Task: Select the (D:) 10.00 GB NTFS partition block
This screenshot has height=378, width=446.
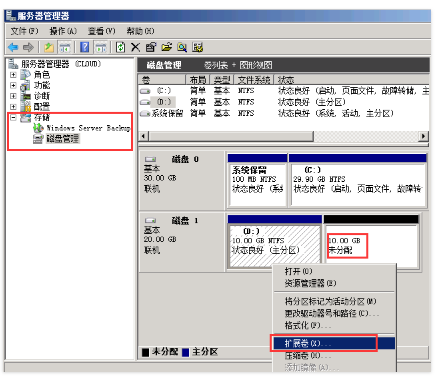Action: coord(274,242)
